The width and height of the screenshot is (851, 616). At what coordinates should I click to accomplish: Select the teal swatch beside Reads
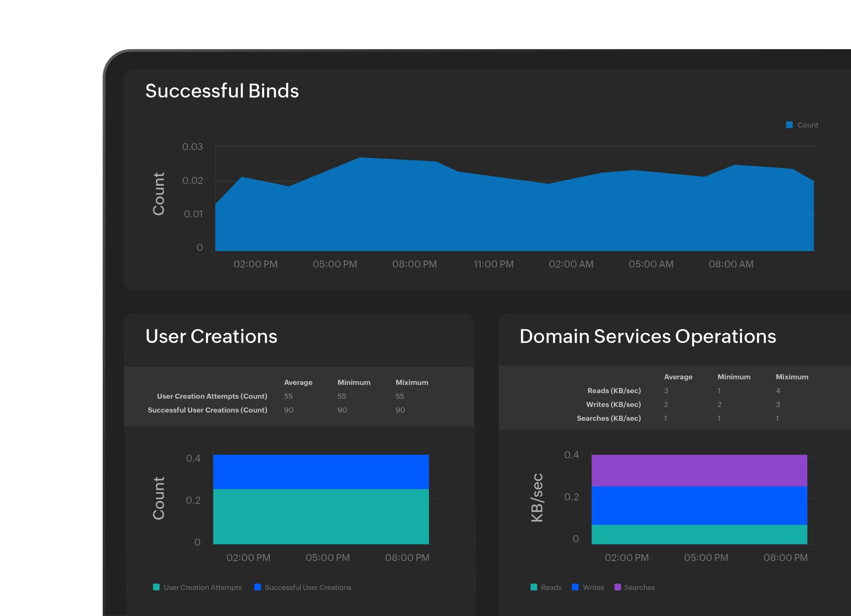534,587
